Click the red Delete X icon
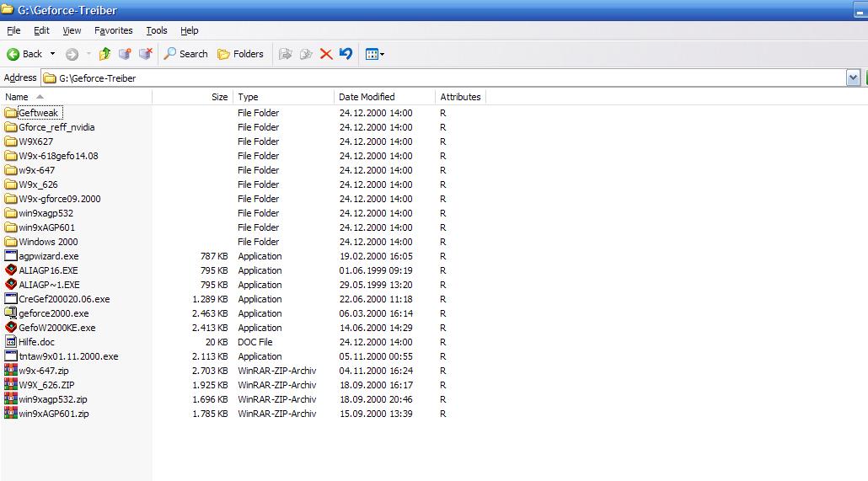 tap(326, 54)
